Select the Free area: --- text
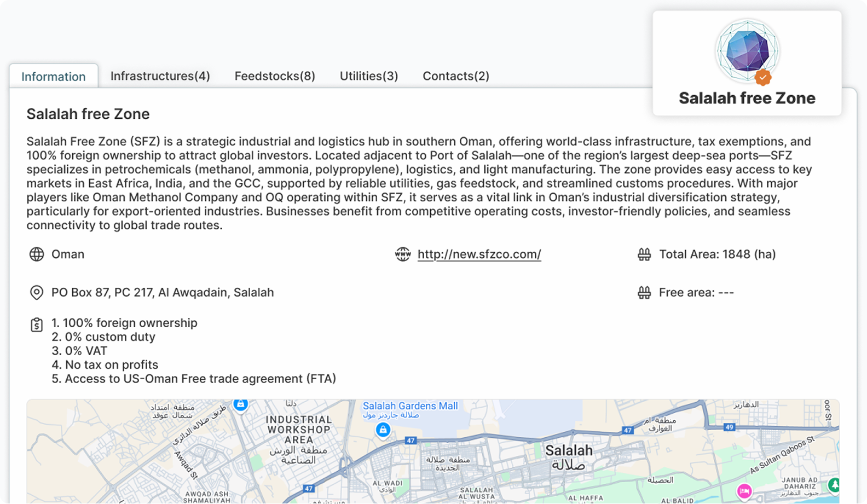The height and width of the screenshot is (504, 867). [x=696, y=293]
